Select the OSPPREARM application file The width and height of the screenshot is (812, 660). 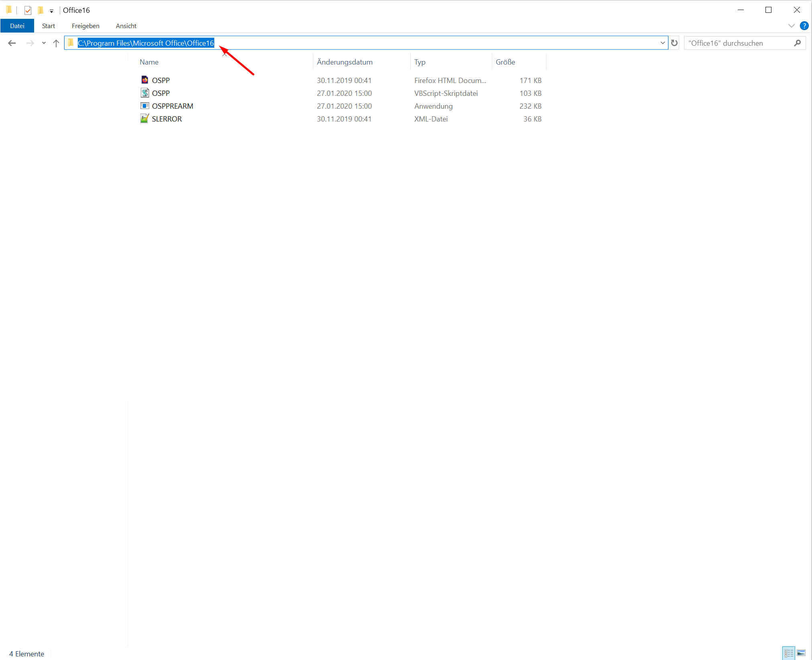tap(173, 106)
